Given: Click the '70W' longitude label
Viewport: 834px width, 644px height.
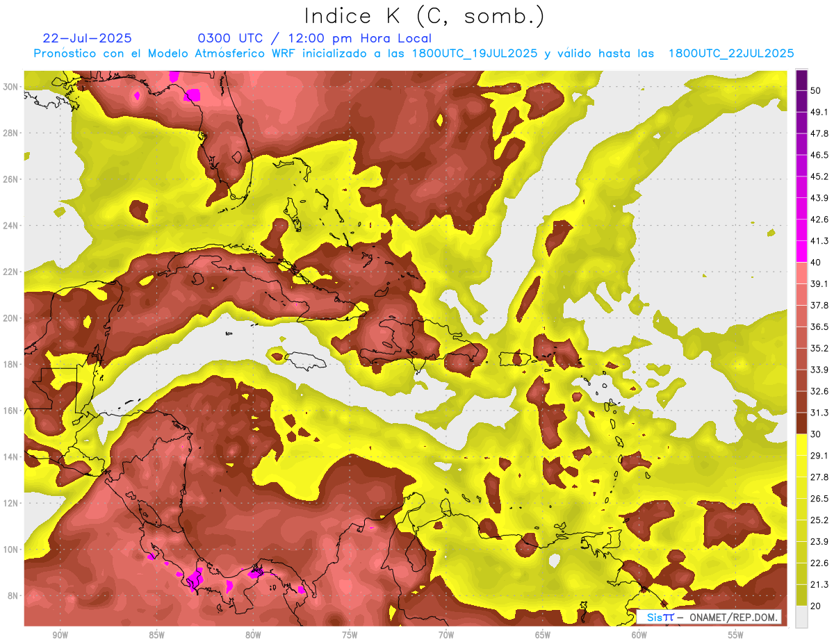Looking at the screenshot, I should [x=446, y=635].
